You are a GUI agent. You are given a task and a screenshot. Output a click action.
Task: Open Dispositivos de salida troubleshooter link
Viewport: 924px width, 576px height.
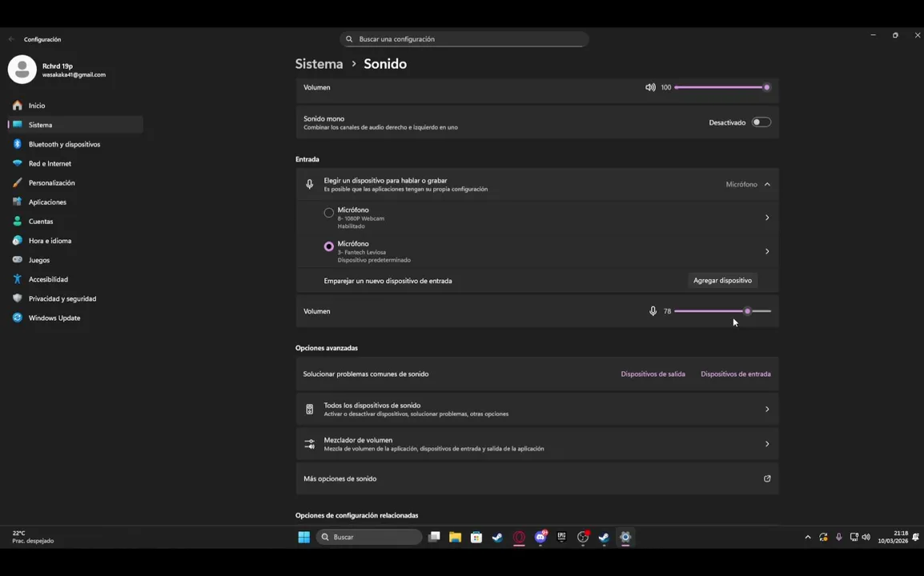click(x=653, y=374)
